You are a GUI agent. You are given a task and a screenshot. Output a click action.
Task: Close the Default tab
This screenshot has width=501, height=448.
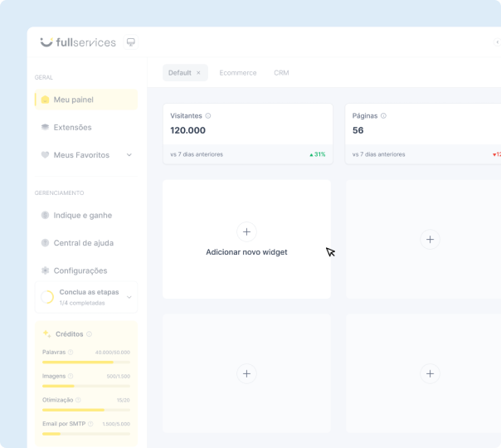tap(198, 73)
